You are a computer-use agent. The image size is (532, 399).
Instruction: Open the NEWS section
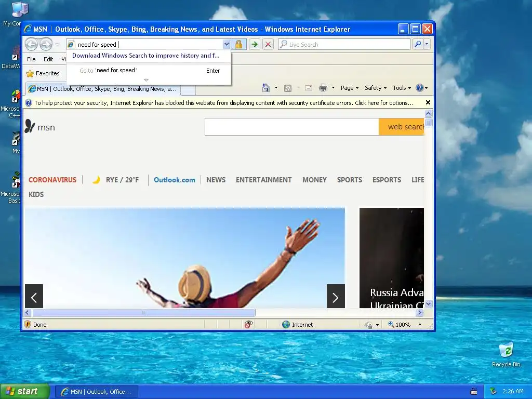coord(216,180)
